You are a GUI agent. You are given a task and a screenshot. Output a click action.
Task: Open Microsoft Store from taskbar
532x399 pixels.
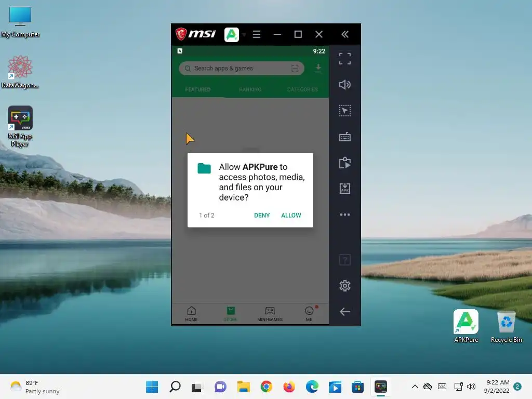357,387
